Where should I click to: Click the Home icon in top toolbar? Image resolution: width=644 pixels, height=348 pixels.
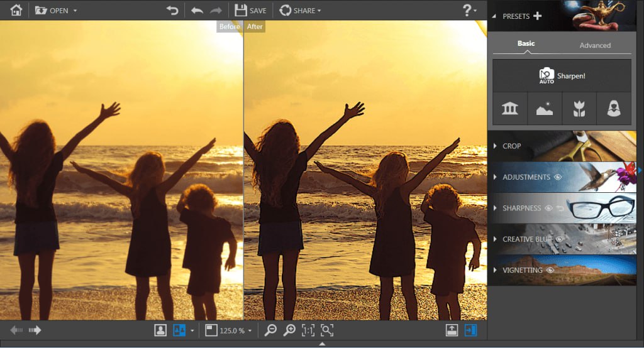pos(16,10)
